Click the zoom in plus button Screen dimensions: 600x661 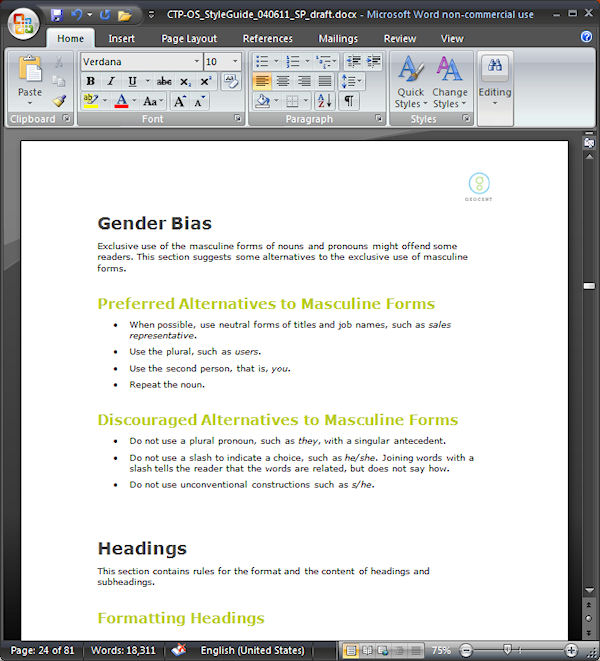click(570, 650)
